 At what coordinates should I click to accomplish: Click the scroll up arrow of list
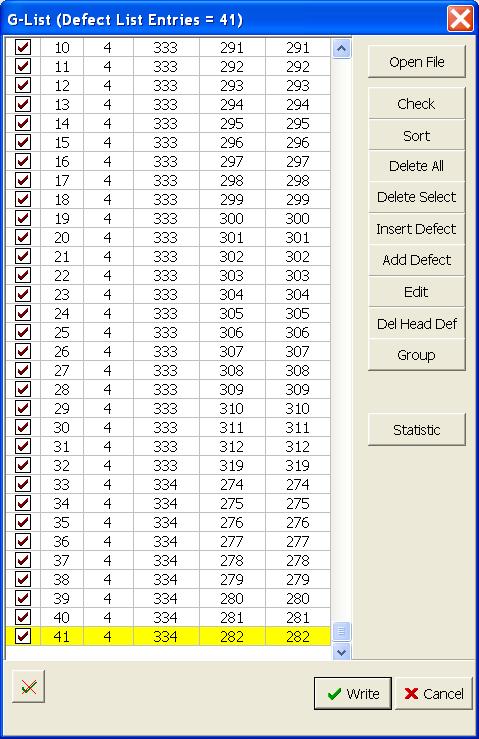click(x=341, y=48)
